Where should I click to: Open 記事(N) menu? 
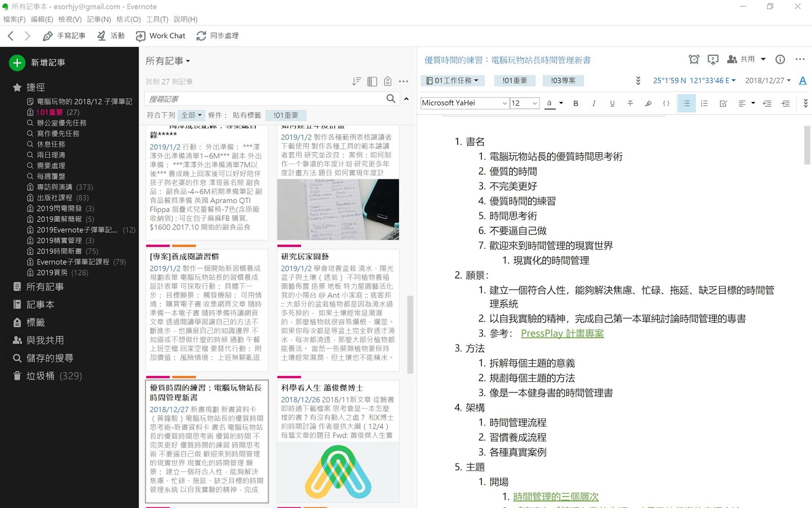[99, 19]
